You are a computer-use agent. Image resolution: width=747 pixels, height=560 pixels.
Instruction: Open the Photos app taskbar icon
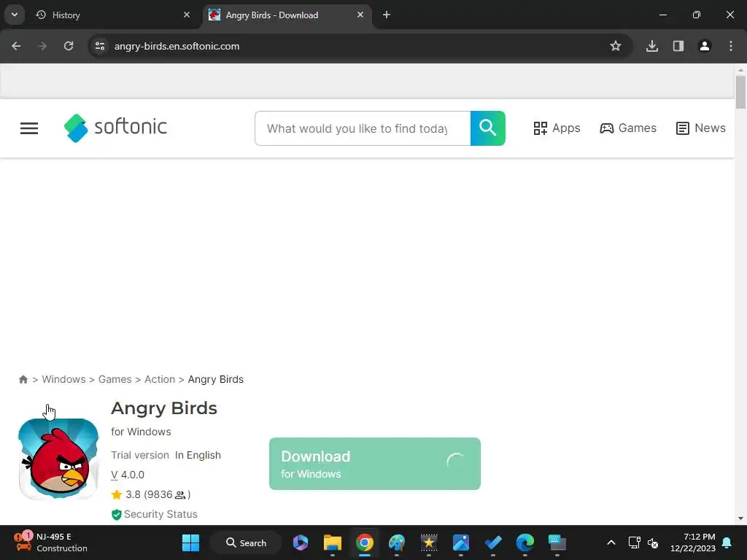pos(461,542)
